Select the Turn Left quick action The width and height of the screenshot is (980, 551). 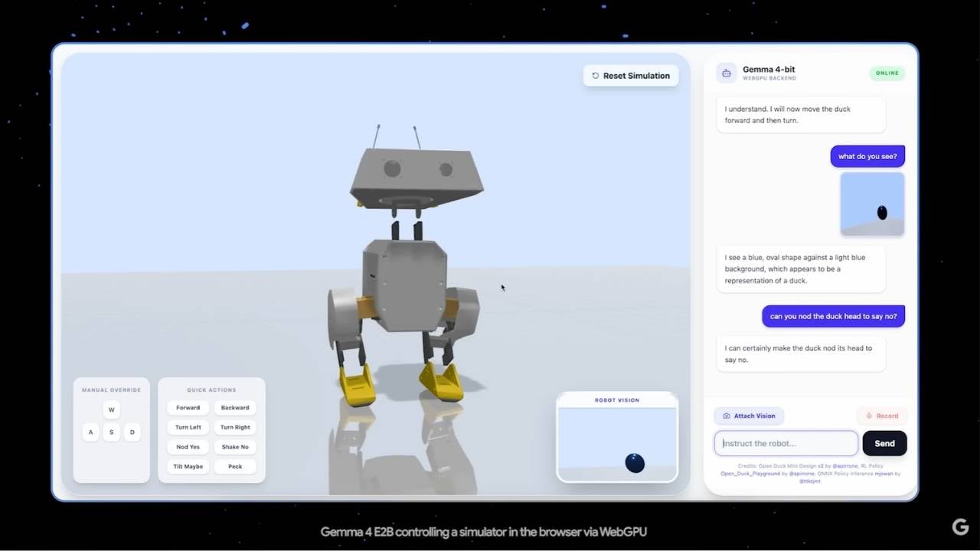pyautogui.click(x=188, y=427)
